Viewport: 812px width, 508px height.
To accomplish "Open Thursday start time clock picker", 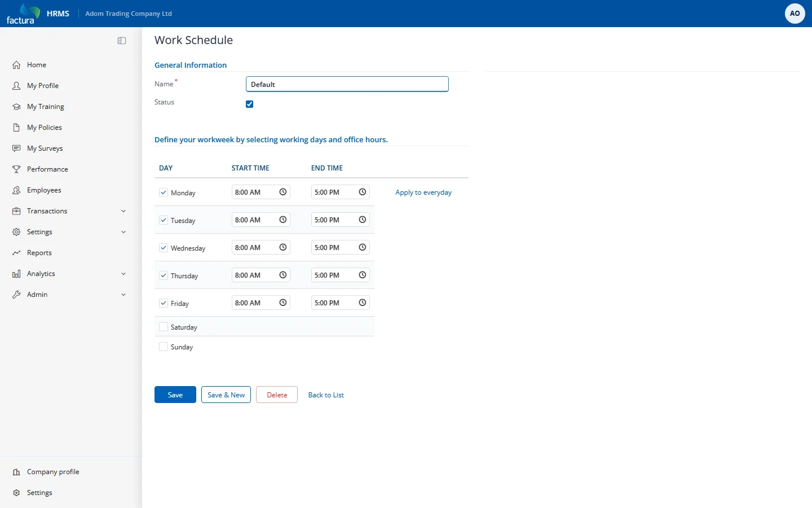I will (x=283, y=275).
